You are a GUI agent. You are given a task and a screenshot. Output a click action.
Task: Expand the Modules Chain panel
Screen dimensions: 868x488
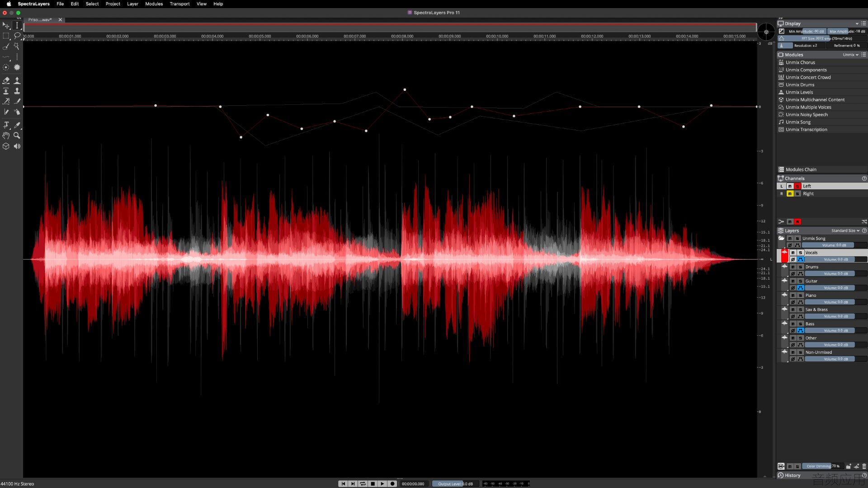802,169
